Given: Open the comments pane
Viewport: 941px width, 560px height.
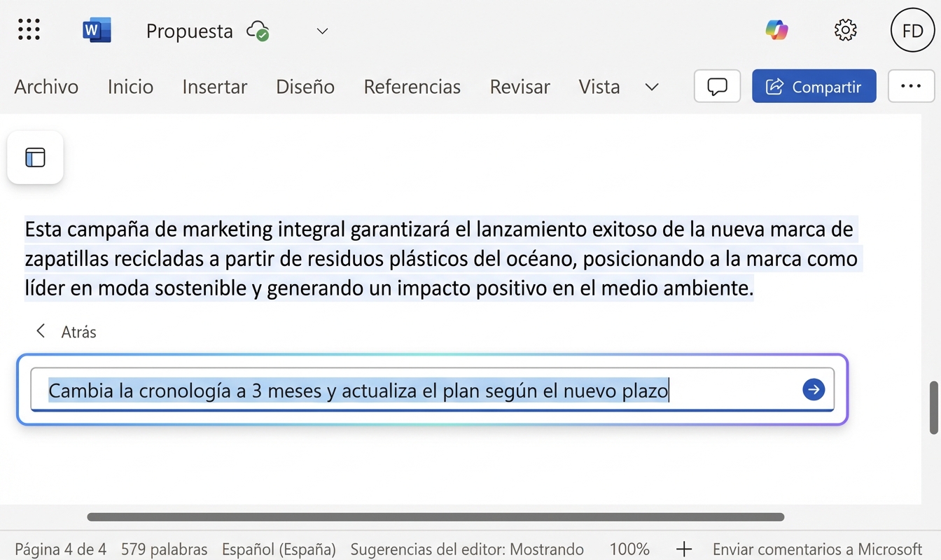Looking at the screenshot, I should (717, 86).
